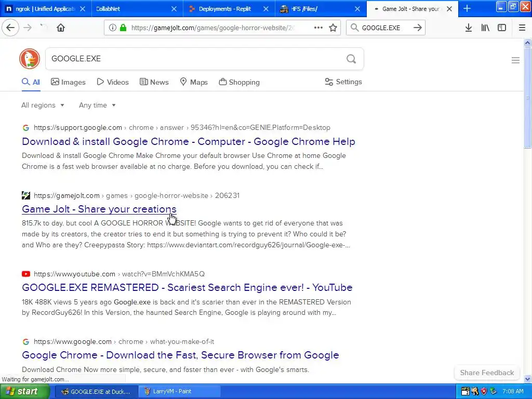Close the HFS /Files/ tab
Viewport: 532px width, 399px height.
357,9
